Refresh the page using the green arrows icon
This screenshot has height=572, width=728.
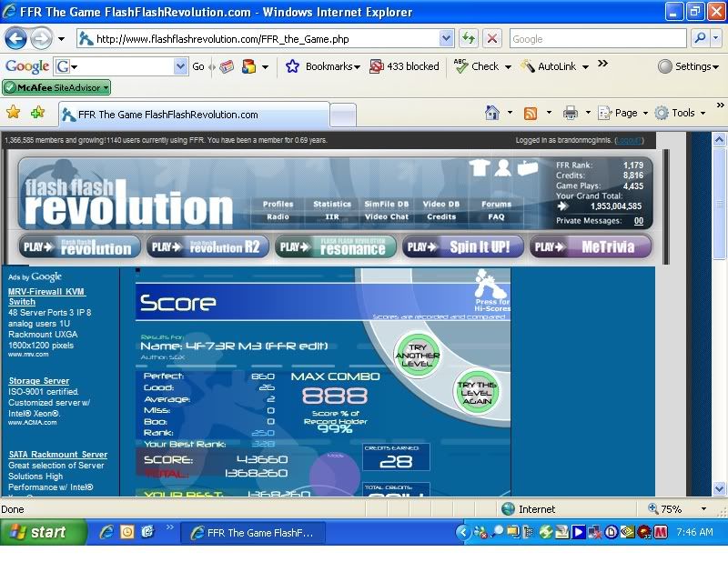point(468,38)
